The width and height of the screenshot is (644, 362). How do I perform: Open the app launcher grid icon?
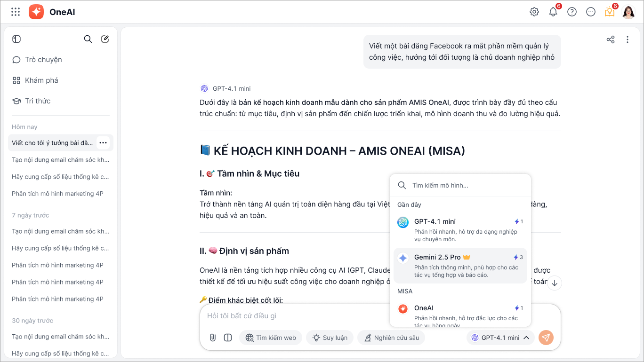(16, 12)
